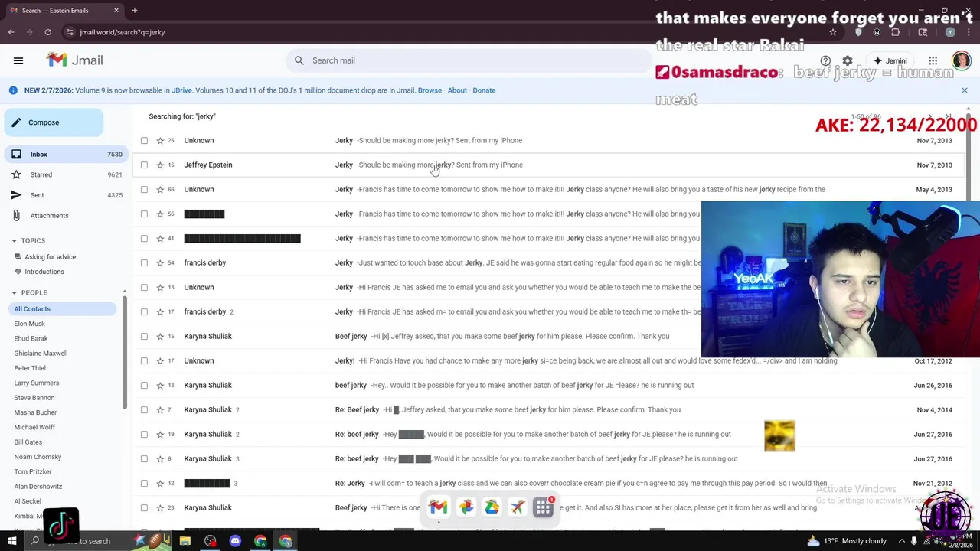Filter by contact Bill Gates
This screenshot has height=551, width=980.
point(28,442)
